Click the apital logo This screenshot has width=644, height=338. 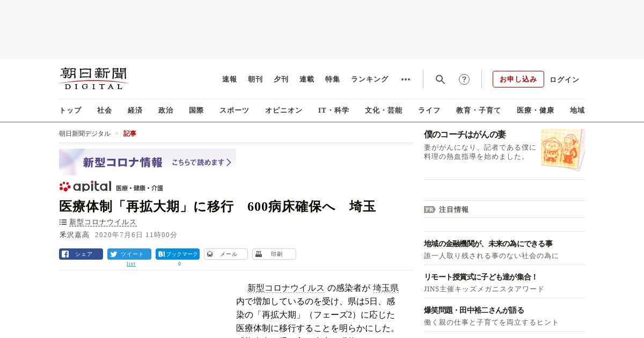[85, 187]
